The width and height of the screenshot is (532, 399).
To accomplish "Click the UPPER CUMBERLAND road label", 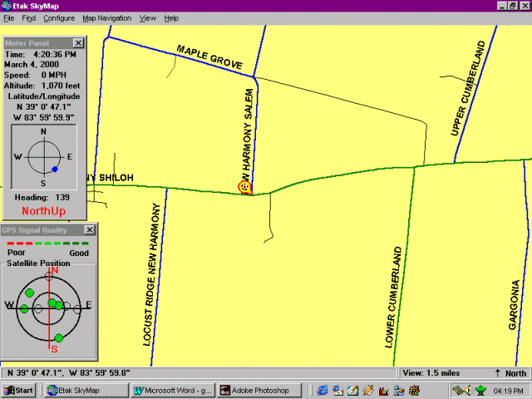I will pos(468,88).
